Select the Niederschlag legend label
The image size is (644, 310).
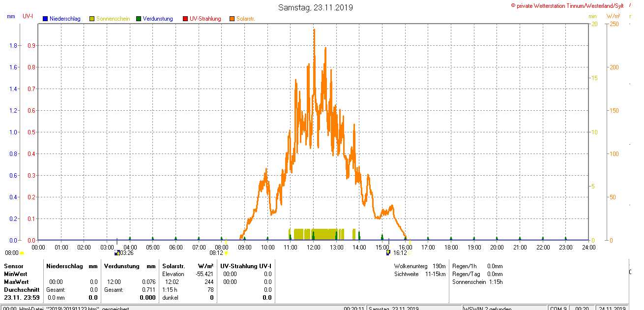click(x=65, y=19)
